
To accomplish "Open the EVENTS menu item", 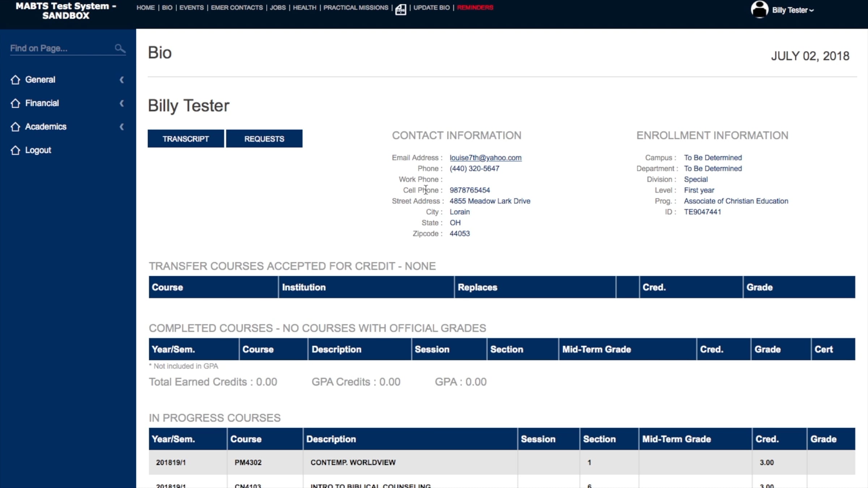I will [x=191, y=8].
